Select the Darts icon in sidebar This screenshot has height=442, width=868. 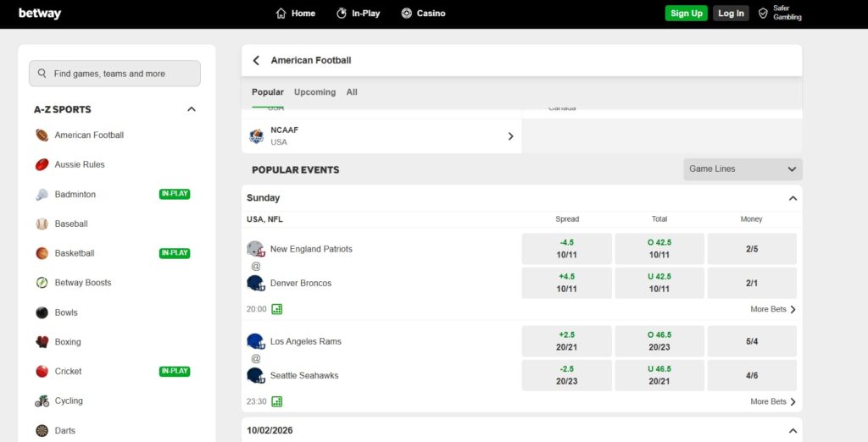pos(42,430)
